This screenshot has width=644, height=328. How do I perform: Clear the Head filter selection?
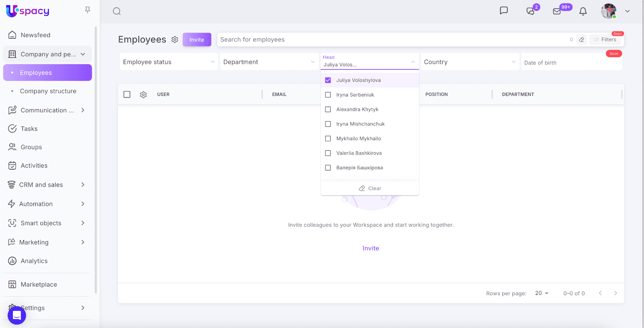click(x=370, y=188)
